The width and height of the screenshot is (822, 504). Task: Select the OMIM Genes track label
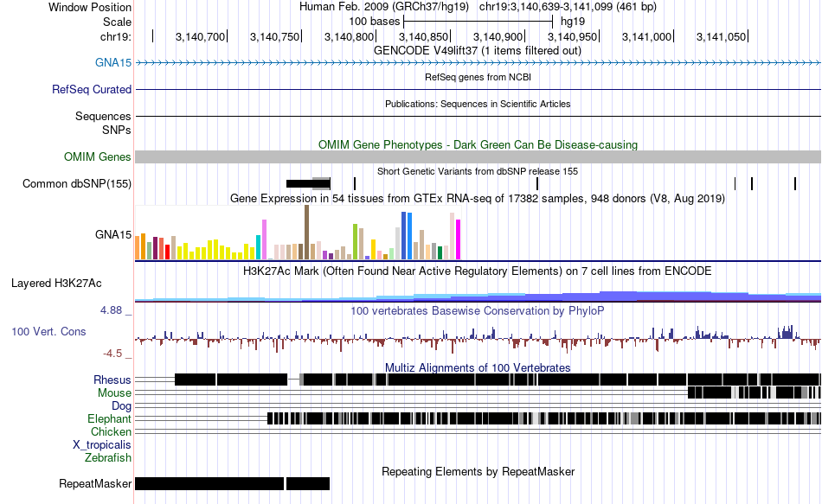click(x=98, y=156)
